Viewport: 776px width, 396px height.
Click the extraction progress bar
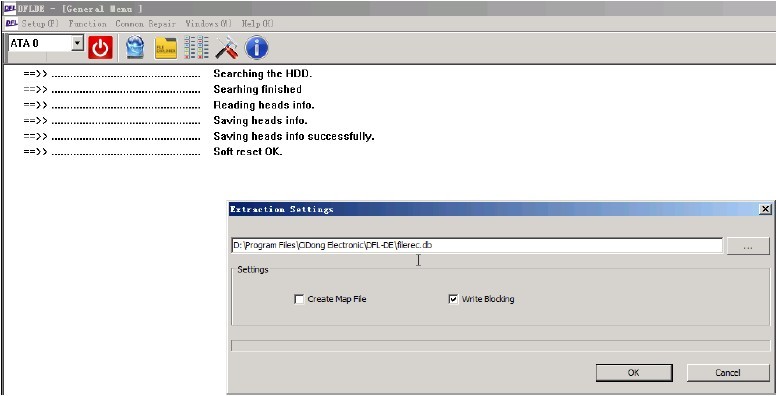pyautogui.click(x=500, y=346)
